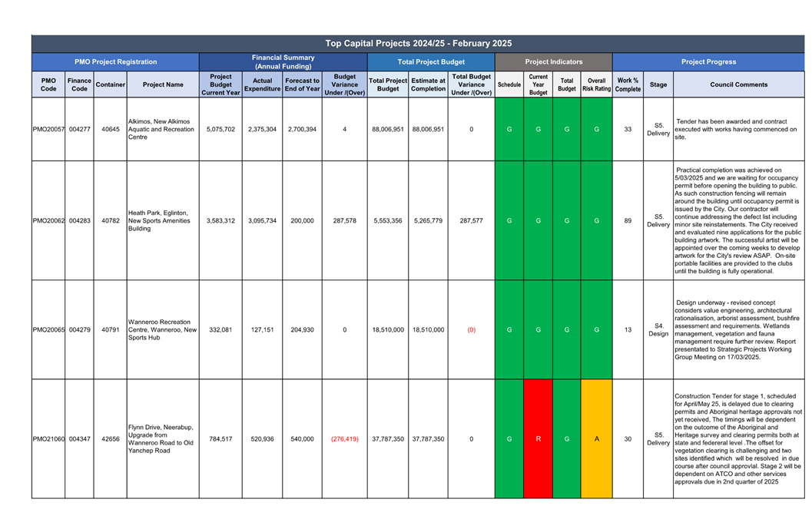This screenshot has width=812, height=509.
Task: Click the Council Comments column header
Action: (x=738, y=84)
